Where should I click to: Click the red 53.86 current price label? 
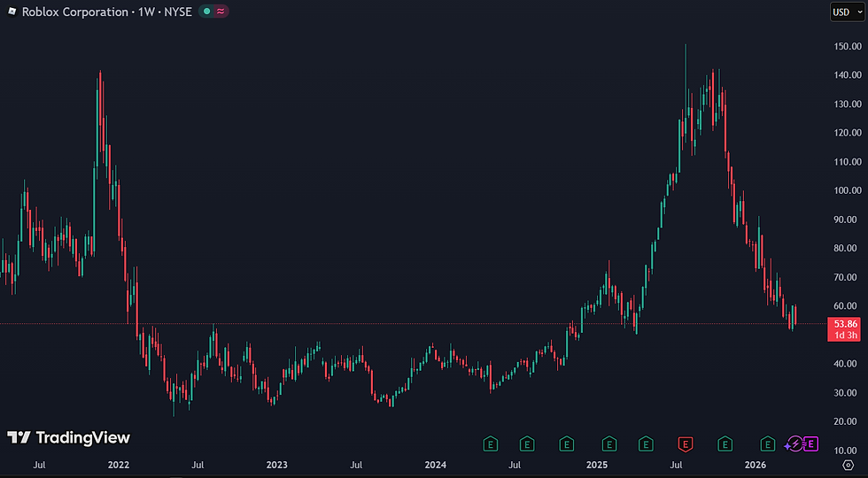pos(844,324)
